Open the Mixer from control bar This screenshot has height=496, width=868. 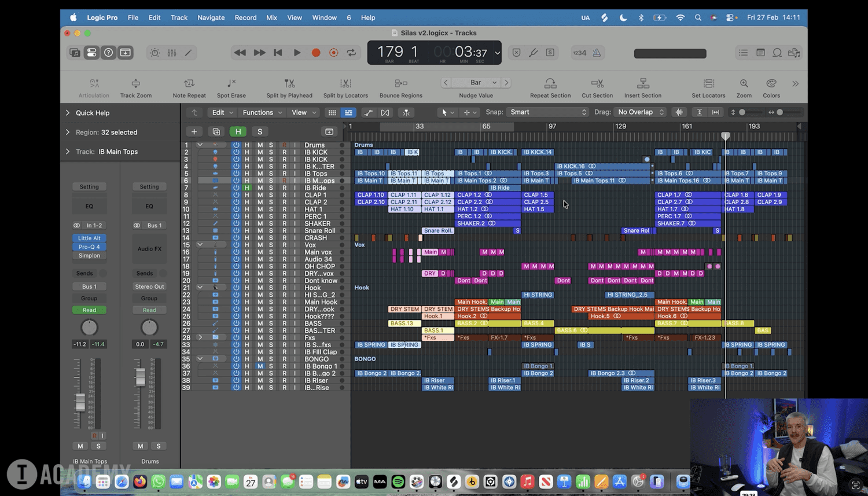click(172, 53)
